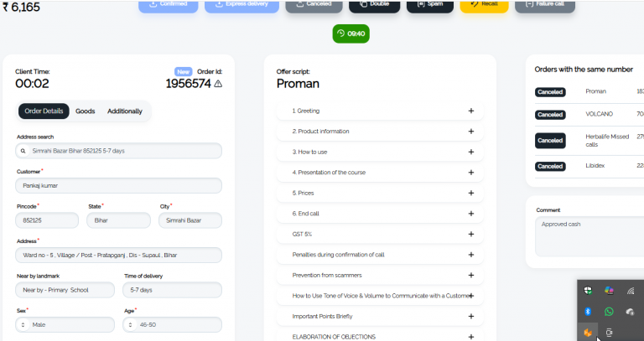644x341 pixels.
Task: Switch to the Order Details tab
Action: tap(44, 111)
